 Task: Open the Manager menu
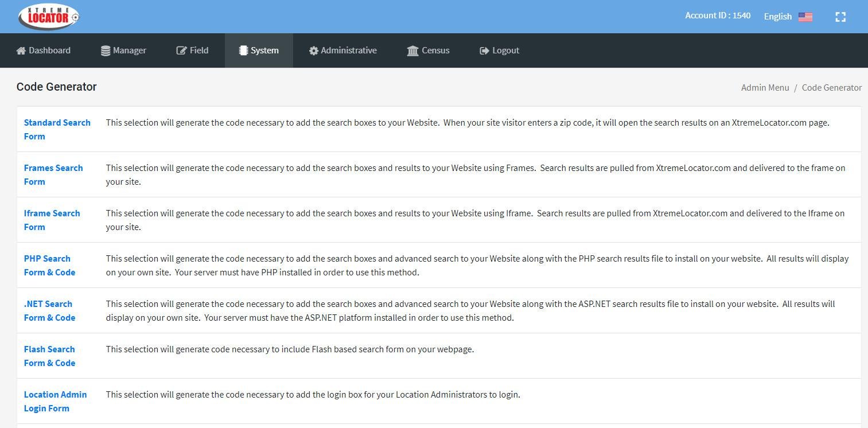(x=129, y=50)
